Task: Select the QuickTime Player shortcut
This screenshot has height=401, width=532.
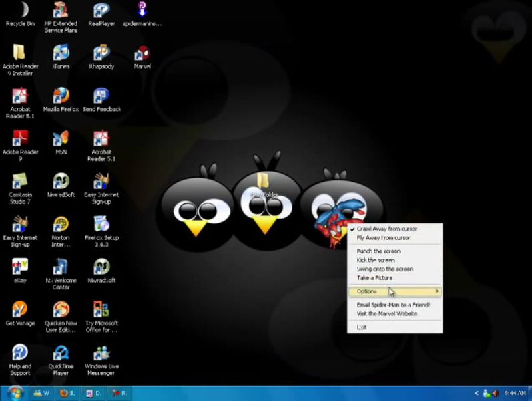Action: 61,359
